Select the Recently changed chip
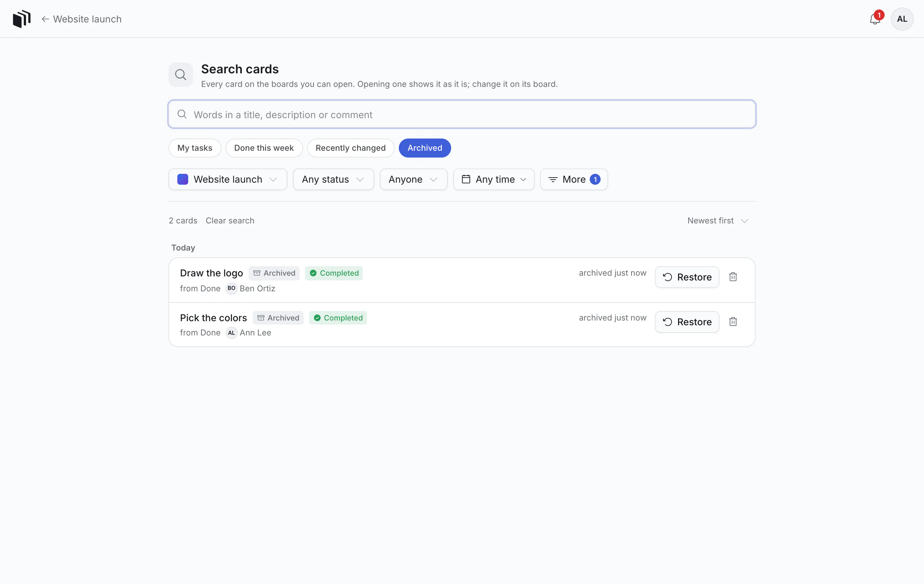Viewport: 924px width, 584px height. tap(350, 148)
